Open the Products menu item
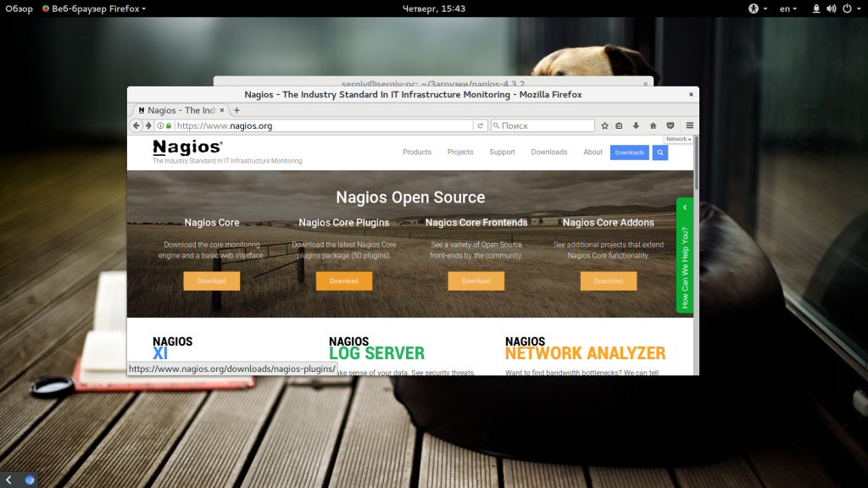Image resolution: width=868 pixels, height=488 pixels. point(417,152)
